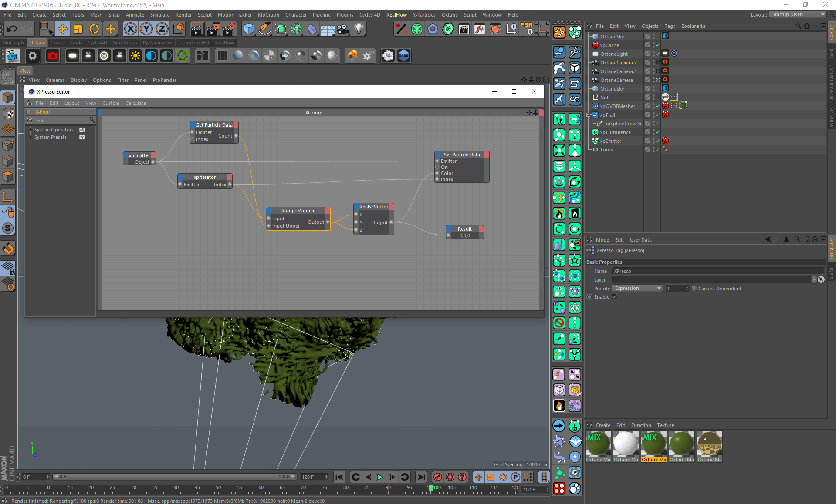
Task: Toggle xpCache enable checkmark
Action: pos(657,45)
